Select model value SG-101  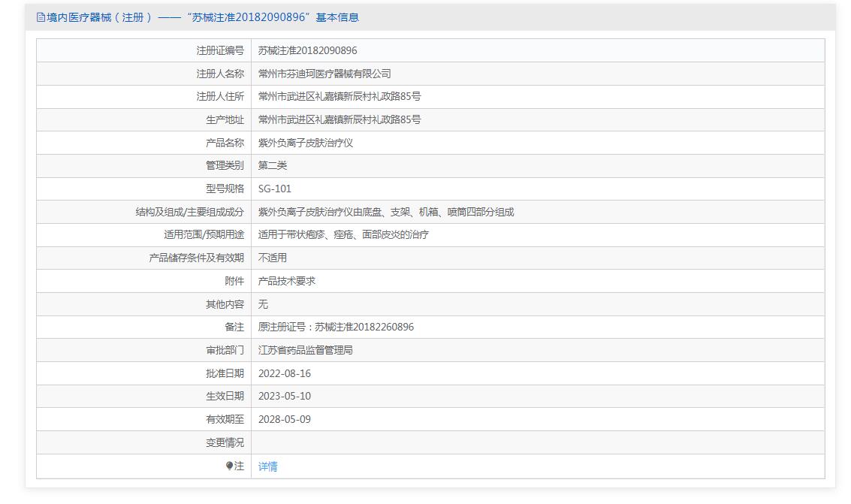(x=275, y=189)
